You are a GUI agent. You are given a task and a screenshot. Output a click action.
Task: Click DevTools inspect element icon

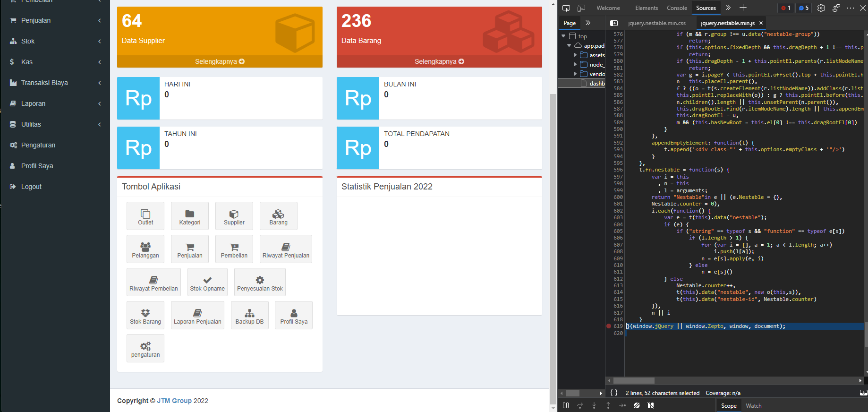pyautogui.click(x=566, y=8)
